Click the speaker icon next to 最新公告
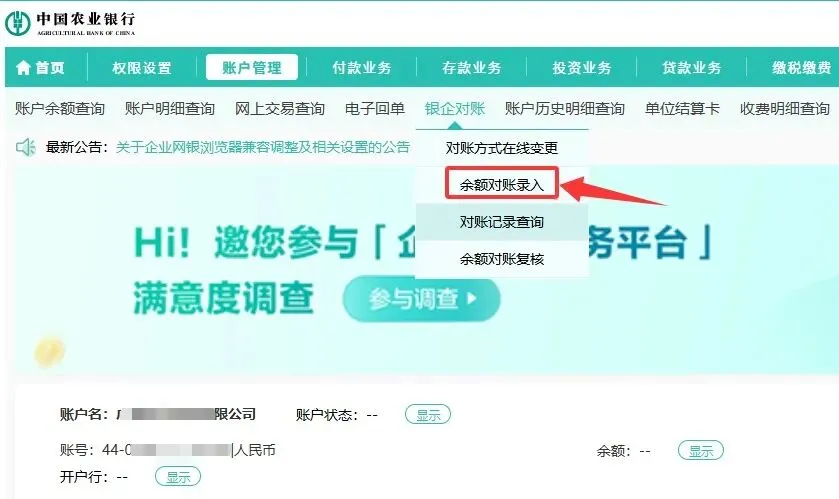839x499 pixels. [25, 147]
